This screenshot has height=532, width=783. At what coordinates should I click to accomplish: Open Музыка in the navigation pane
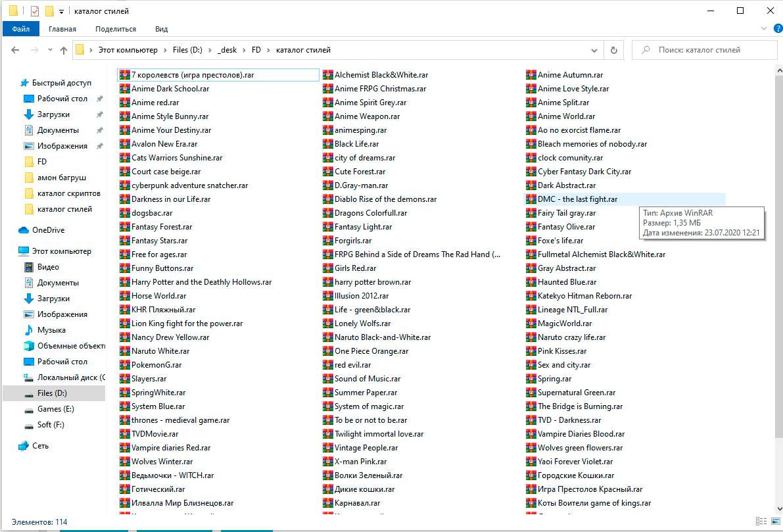[x=51, y=330]
